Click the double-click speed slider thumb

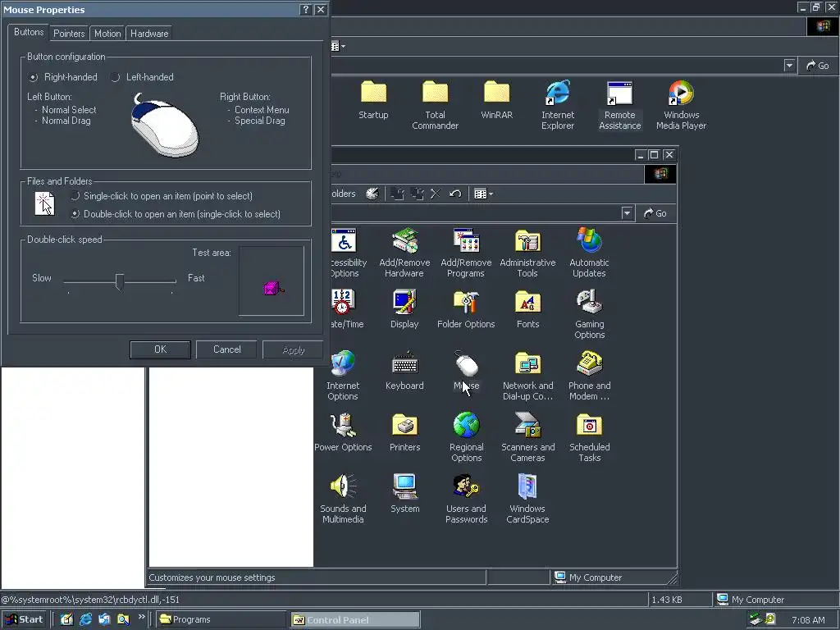120,281
